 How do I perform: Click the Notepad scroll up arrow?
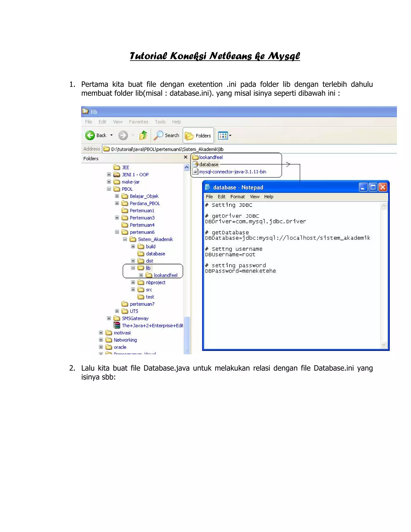click(x=384, y=206)
